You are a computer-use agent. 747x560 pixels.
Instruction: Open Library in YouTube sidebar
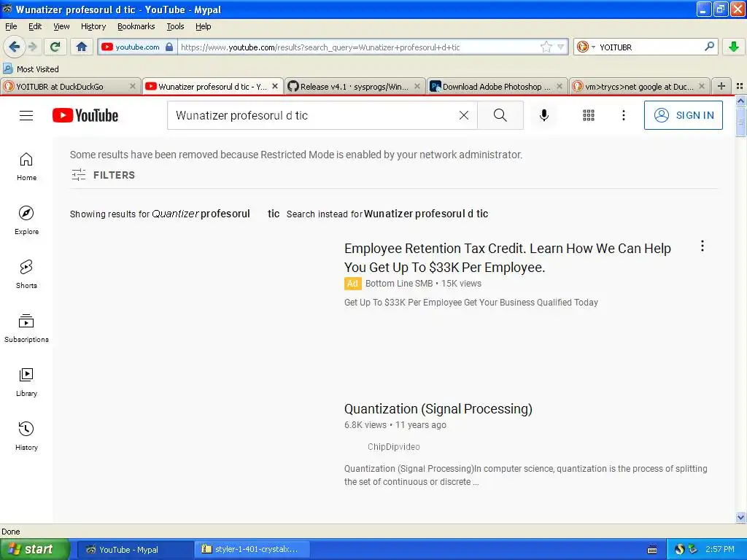(26, 382)
